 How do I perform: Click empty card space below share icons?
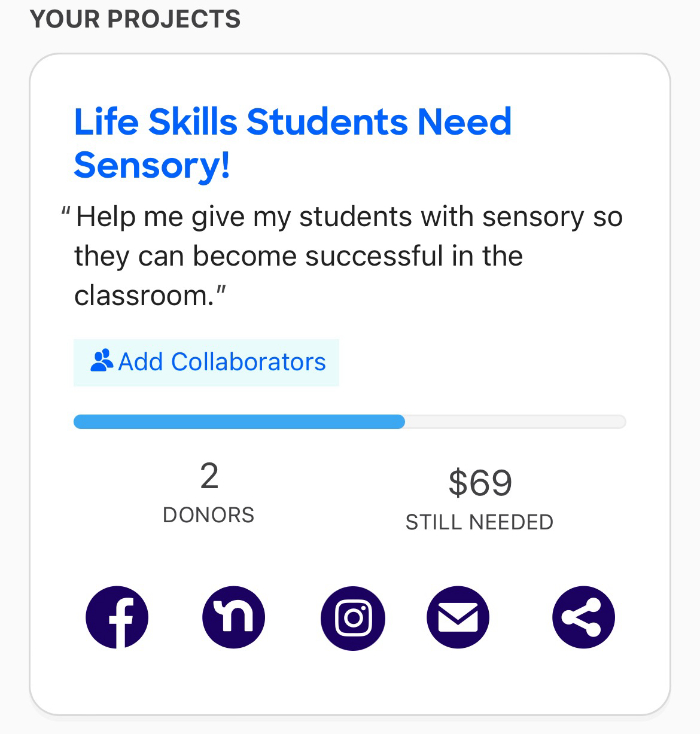click(x=350, y=682)
